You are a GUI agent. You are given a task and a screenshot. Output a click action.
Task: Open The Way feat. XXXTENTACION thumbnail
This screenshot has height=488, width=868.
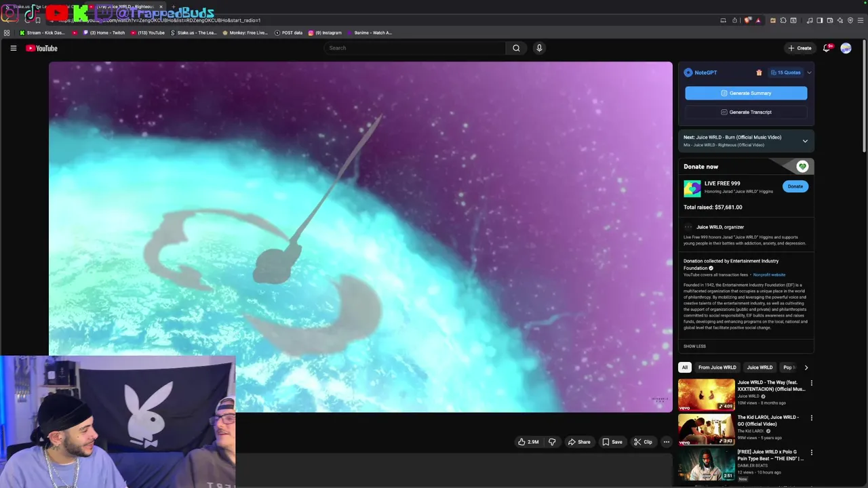pyautogui.click(x=707, y=394)
